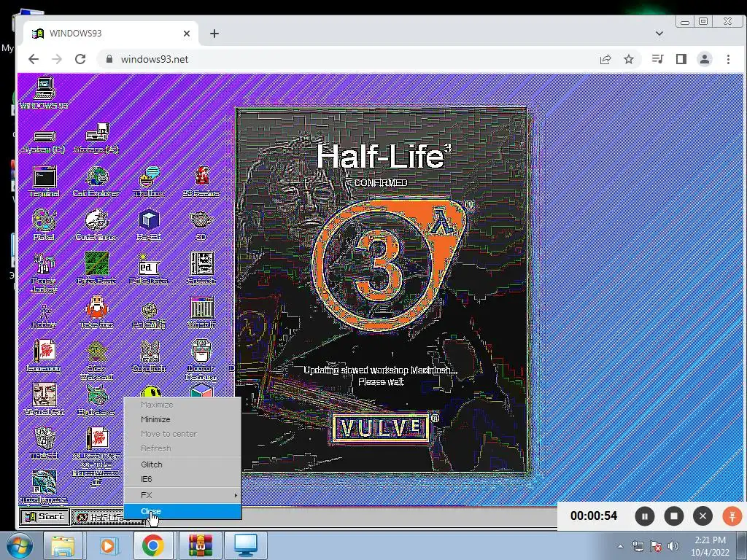Screen dimensions: 747x560
Task: Bookmark this page with the star icon
Action: point(629,59)
